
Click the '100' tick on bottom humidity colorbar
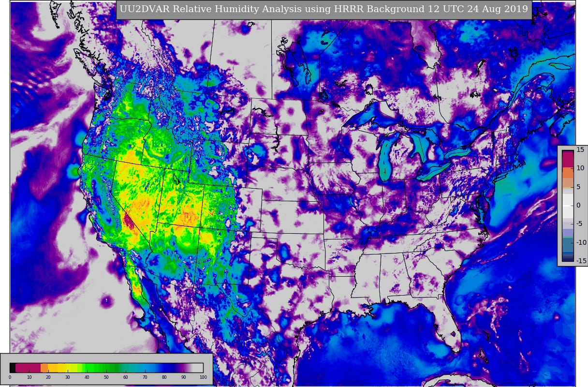[x=203, y=377]
